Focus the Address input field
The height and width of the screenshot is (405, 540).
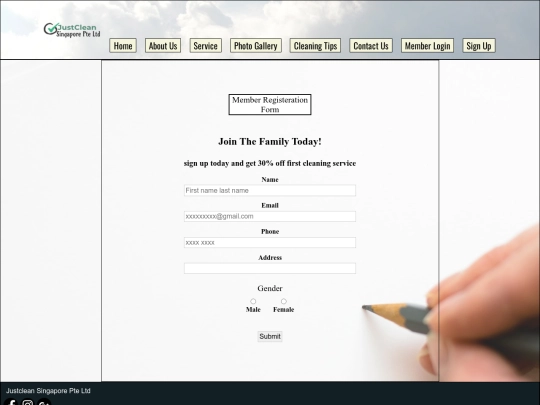pyautogui.click(x=270, y=268)
